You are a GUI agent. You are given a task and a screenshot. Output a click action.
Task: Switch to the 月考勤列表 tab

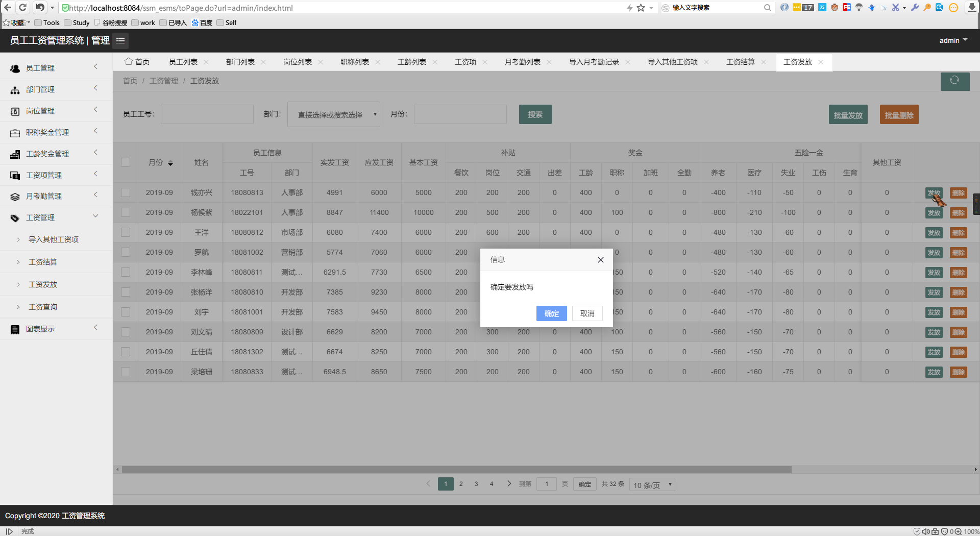pyautogui.click(x=523, y=62)
